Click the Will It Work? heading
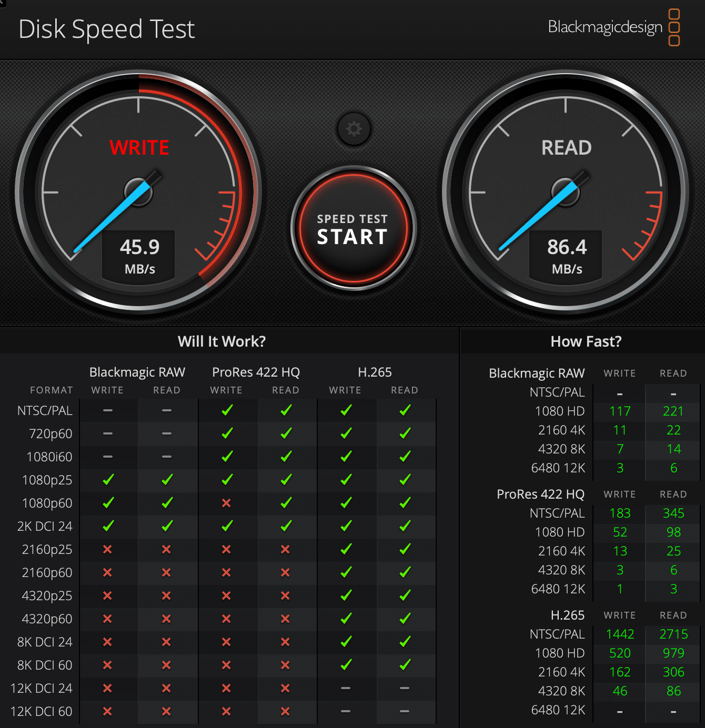Image resolution: width=705 pixels, height=728 pixels. click(x=221, y=341)
